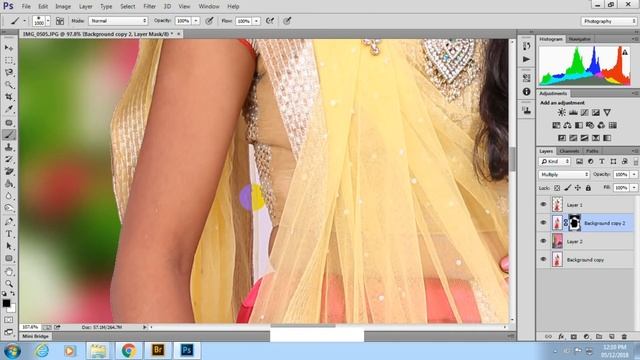Select the Hand tool
This screenshot has width=640, height=360.
[9, 271]
